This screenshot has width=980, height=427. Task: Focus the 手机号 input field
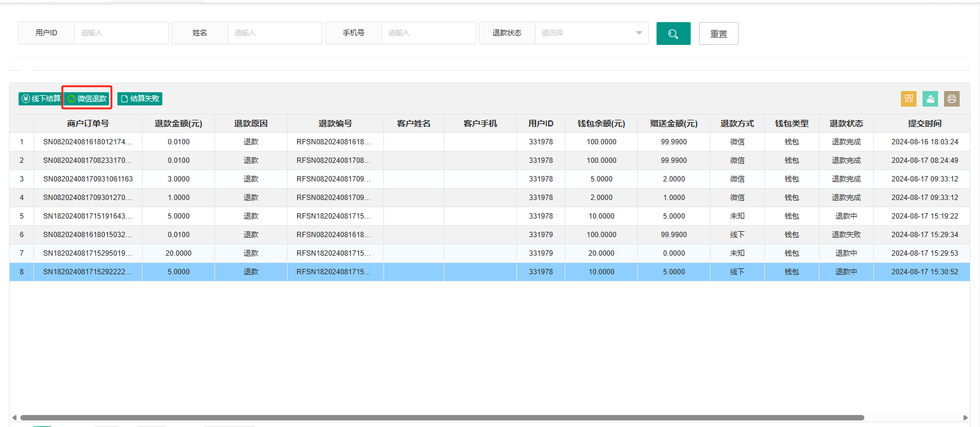429,33
